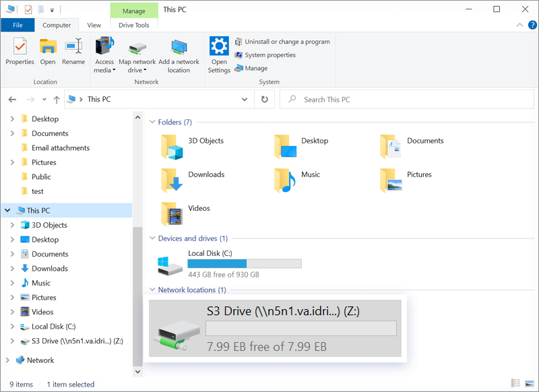Click the This PC address bar path

point(99,100)
